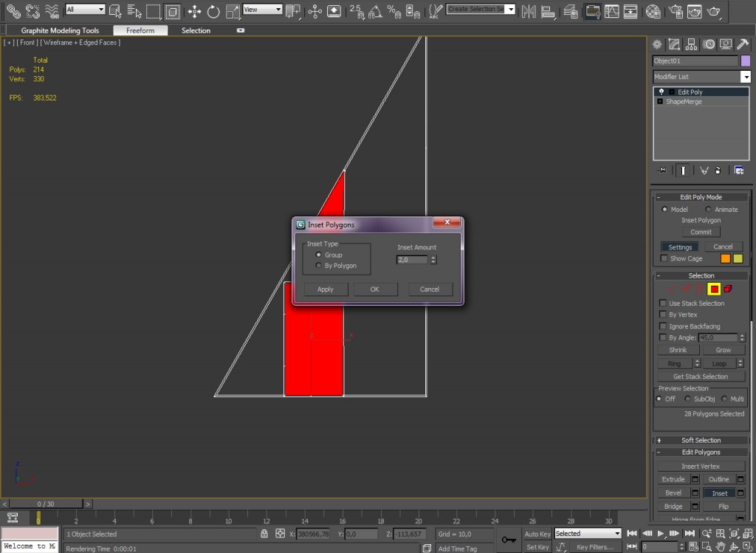Enable By Angle checkbox
Screen dimensions: 756x553
click(663, 337)
